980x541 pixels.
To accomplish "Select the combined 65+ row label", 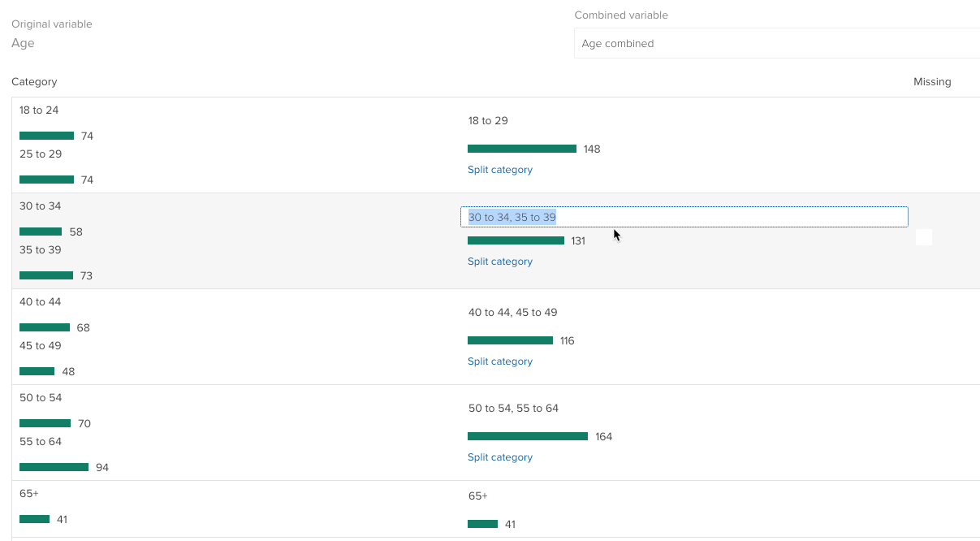I will (x=477, y=496).
